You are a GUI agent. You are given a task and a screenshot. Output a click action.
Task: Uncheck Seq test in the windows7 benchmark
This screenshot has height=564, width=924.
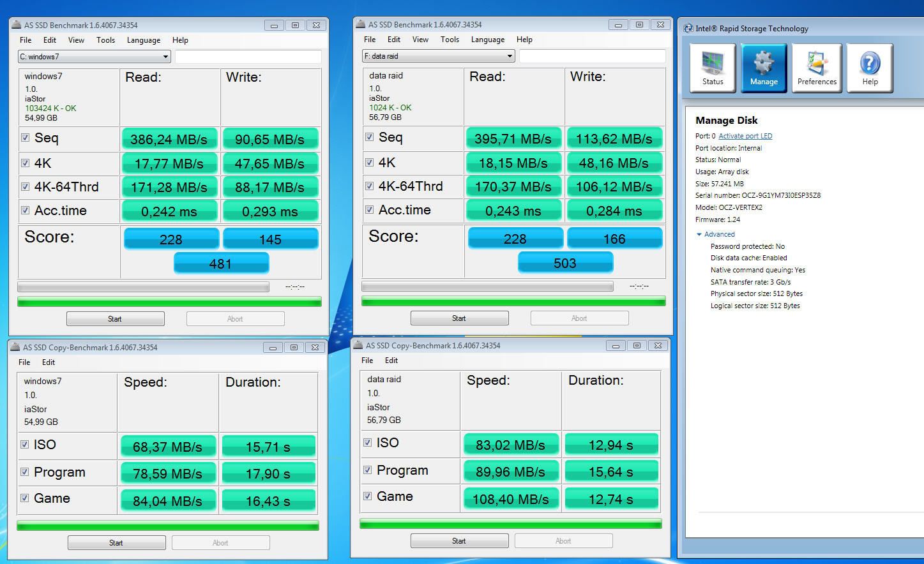pos(25,137)
